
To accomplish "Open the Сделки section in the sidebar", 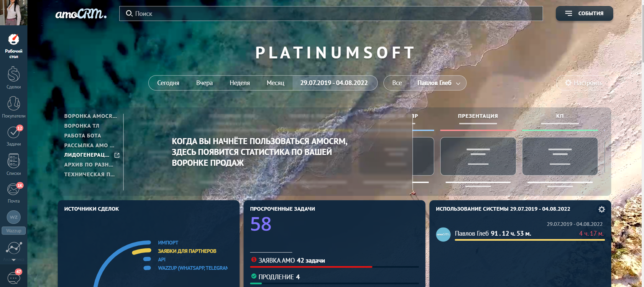I will coord(13,74).
